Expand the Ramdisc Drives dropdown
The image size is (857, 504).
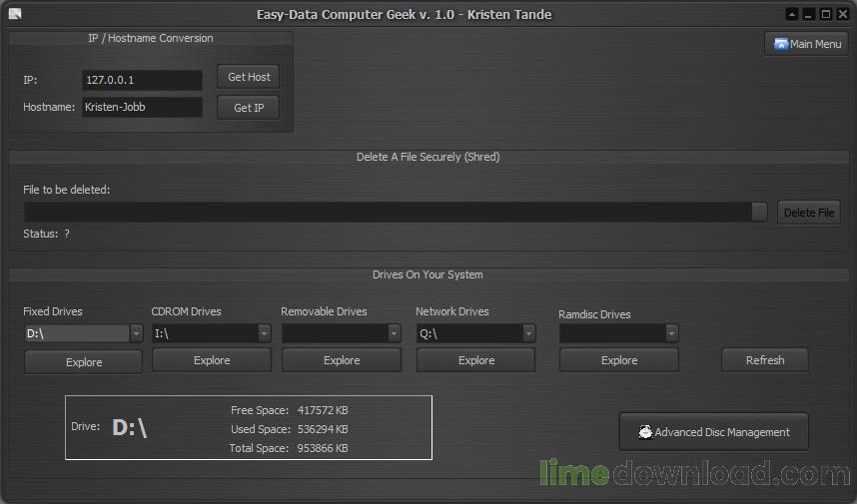tap(672, 332)
